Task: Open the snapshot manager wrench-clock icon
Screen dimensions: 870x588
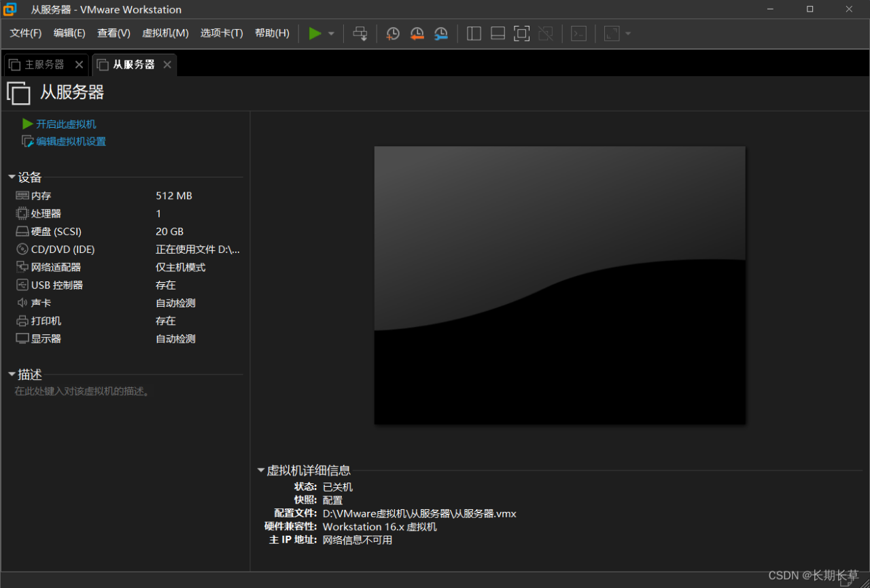Action: (441, 33)
